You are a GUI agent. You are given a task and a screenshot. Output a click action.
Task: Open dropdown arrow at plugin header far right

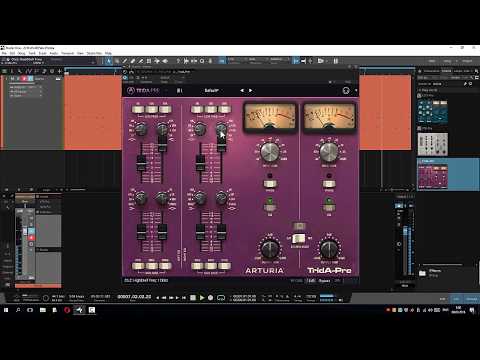(356, 90)
